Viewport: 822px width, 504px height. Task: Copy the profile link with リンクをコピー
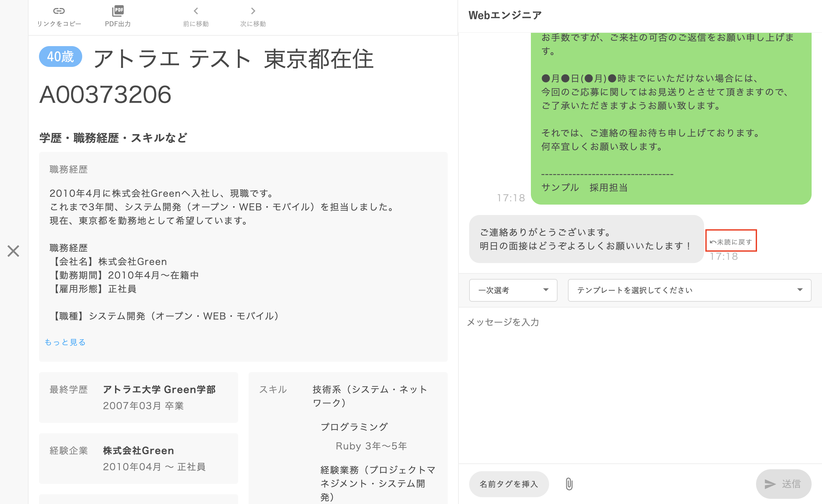pyautogui.click(x=59, y=17)
